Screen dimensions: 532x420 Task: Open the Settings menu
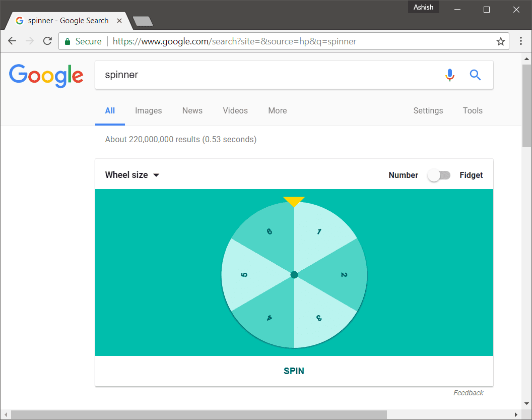pyautogui.click(x=428, y=111)
